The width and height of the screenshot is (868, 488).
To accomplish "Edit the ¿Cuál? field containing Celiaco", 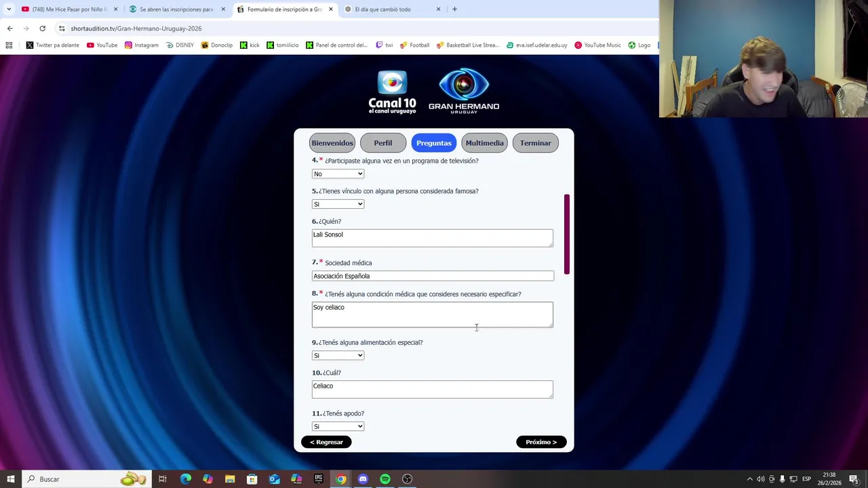I will (433, 389).
